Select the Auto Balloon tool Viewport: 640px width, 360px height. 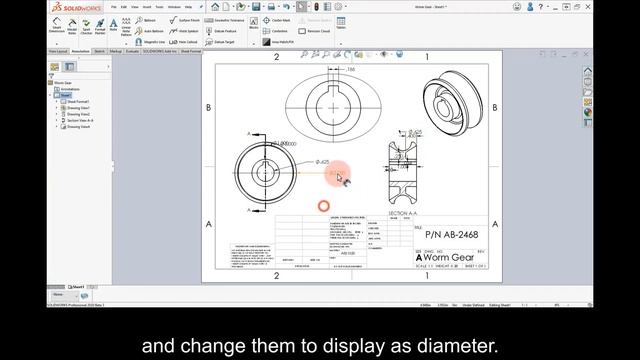point(149,31)
